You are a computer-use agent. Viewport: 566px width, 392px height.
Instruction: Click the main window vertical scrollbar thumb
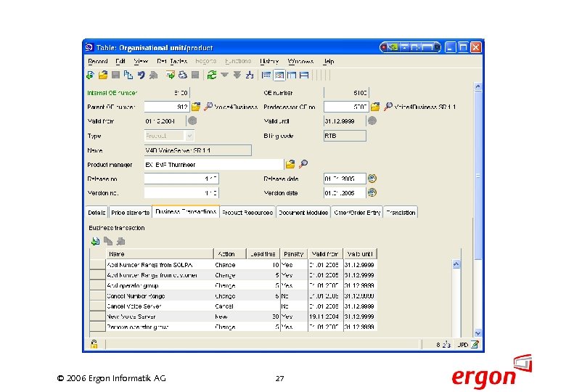(477, 175)
